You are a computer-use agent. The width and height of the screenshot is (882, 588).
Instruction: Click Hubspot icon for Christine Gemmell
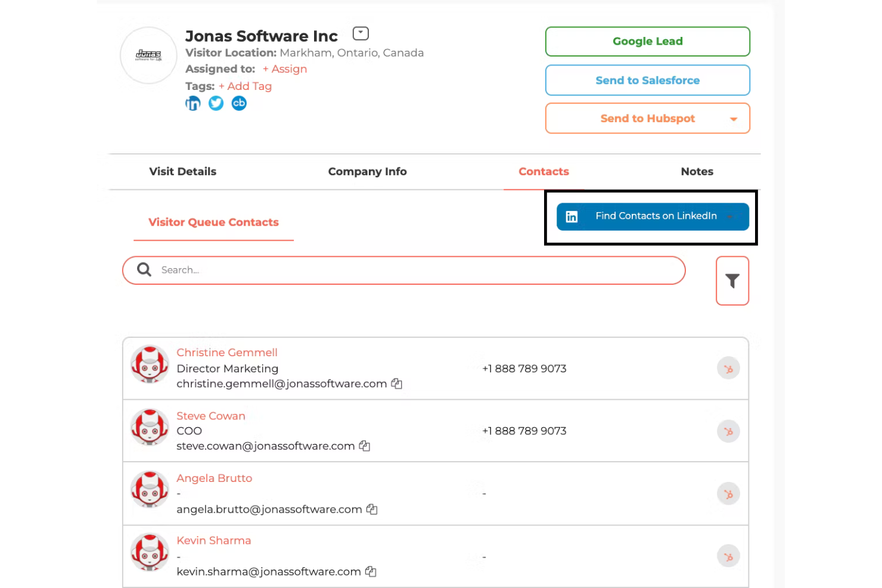(728, 369)
